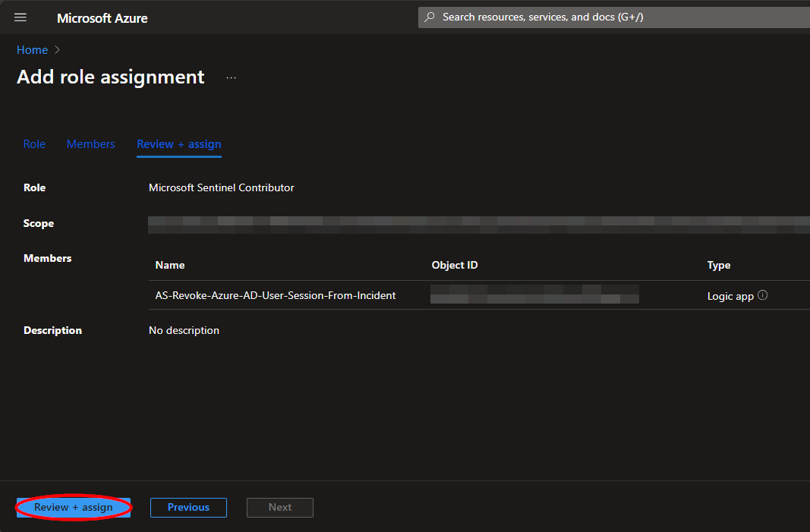Click the Scope field label
This screenshot has width=810, height=532.
tap(39, 223)
